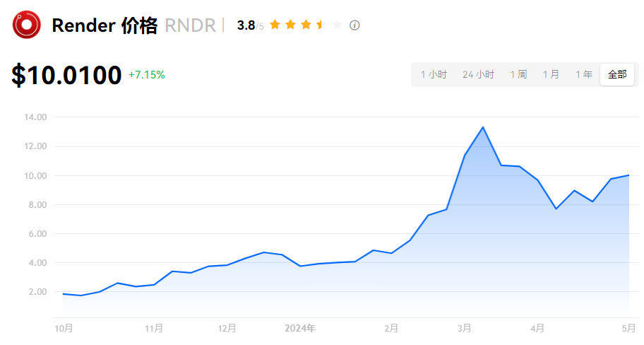644x345 pixels.
Task: Click the third gold rating star
Action: tap(306, 25)
